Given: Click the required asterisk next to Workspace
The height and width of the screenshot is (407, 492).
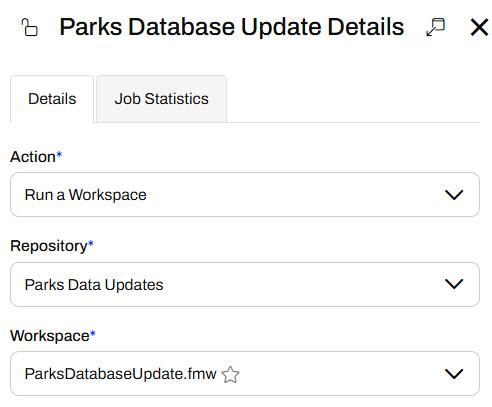Looking at the screenshot, I should 93,333.
